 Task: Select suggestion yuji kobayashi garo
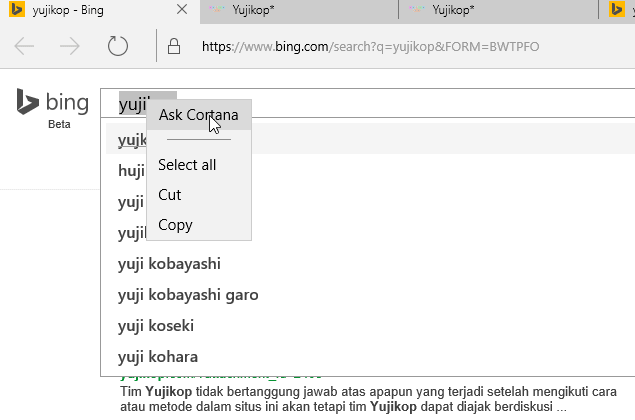point(188,295)
